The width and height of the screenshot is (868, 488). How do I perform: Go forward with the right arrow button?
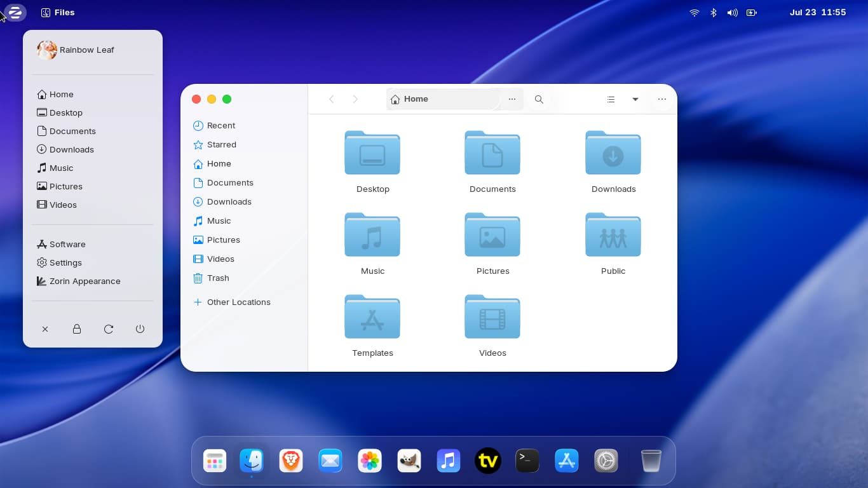[x=355, y=99]
